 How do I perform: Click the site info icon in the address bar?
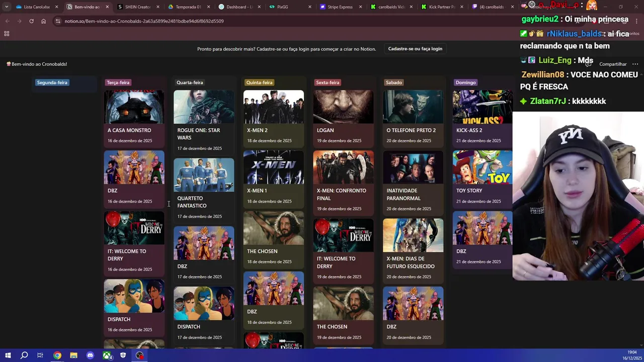[58, 21]
